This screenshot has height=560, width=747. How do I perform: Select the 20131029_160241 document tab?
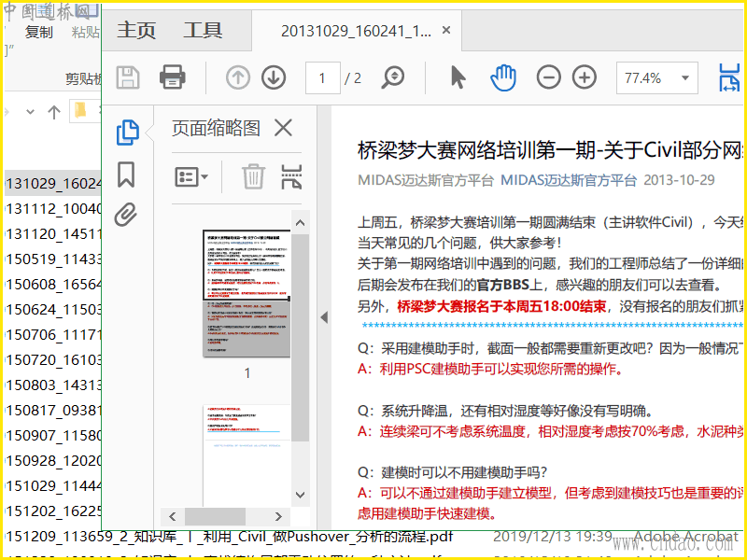click(356, 31)
